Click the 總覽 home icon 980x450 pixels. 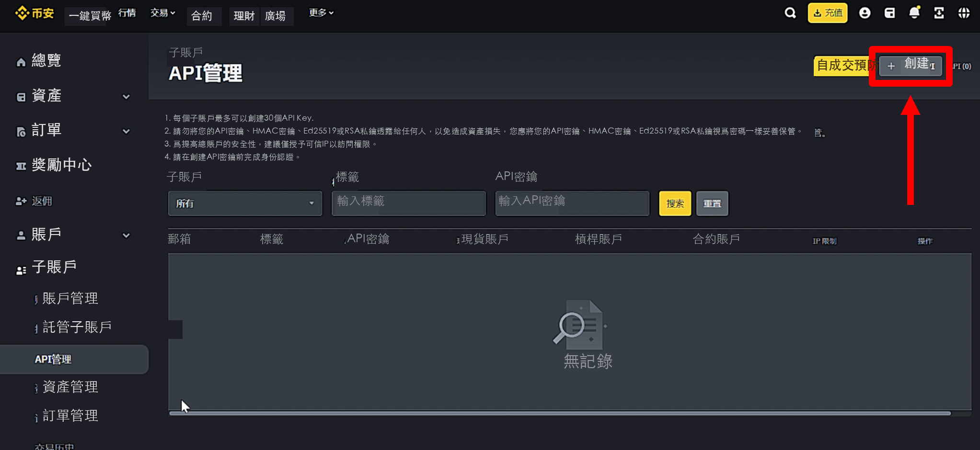21,62
